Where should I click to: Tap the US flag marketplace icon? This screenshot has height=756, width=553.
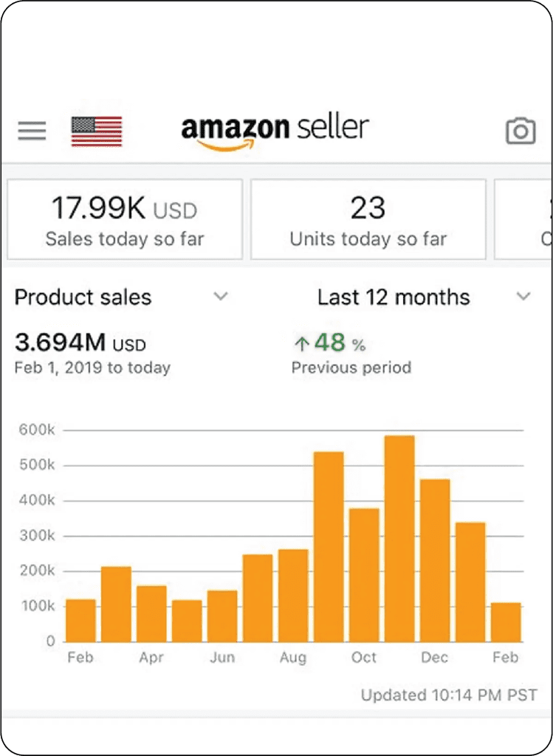(x=97, y=131)
